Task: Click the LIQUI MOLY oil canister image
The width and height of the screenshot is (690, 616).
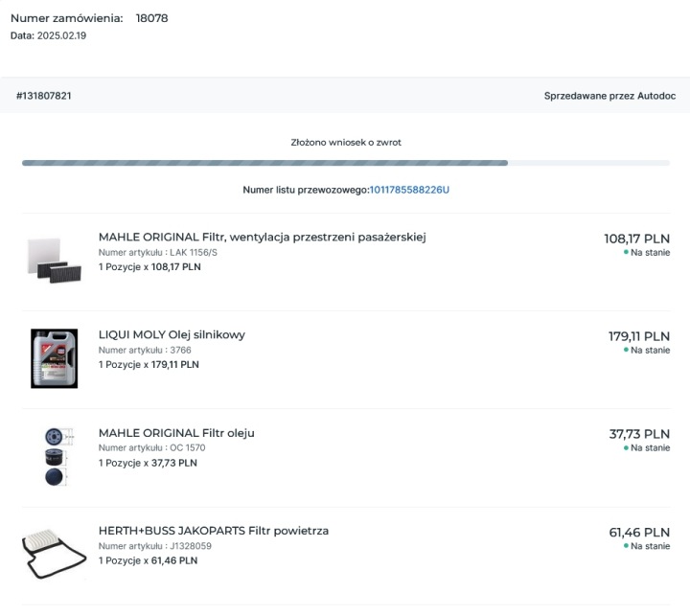Action: (x=54, y=358)
